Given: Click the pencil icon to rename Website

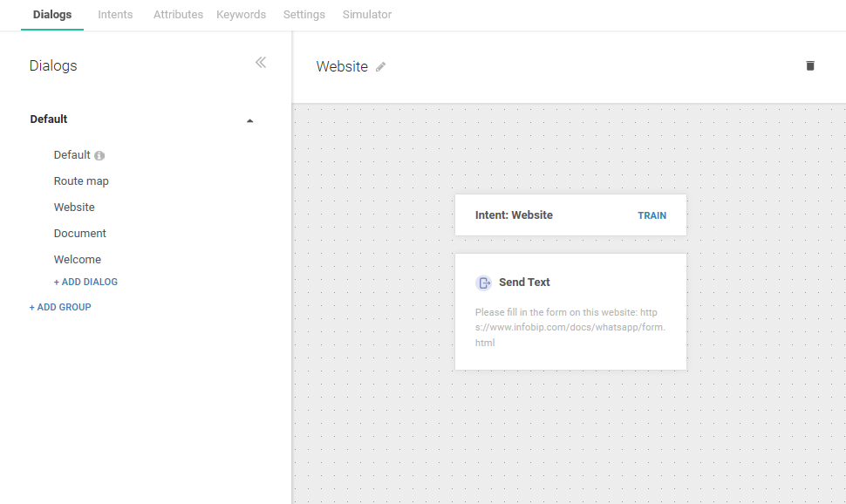Looking at the screenshot, I should click(380, 67).
